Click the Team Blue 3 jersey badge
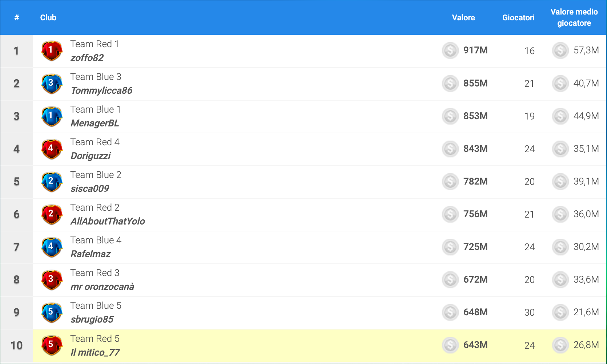The image size is (607, 364). pos(52,84)
